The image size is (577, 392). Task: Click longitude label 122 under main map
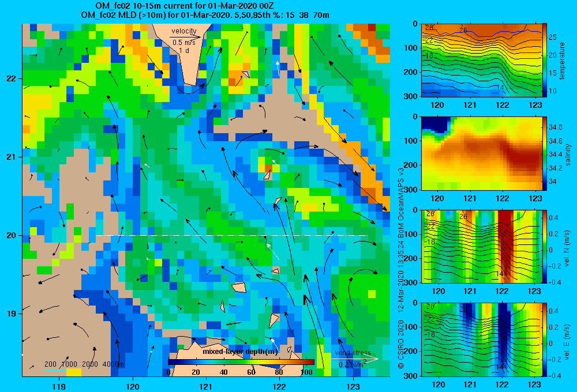(x=279, y=386)
